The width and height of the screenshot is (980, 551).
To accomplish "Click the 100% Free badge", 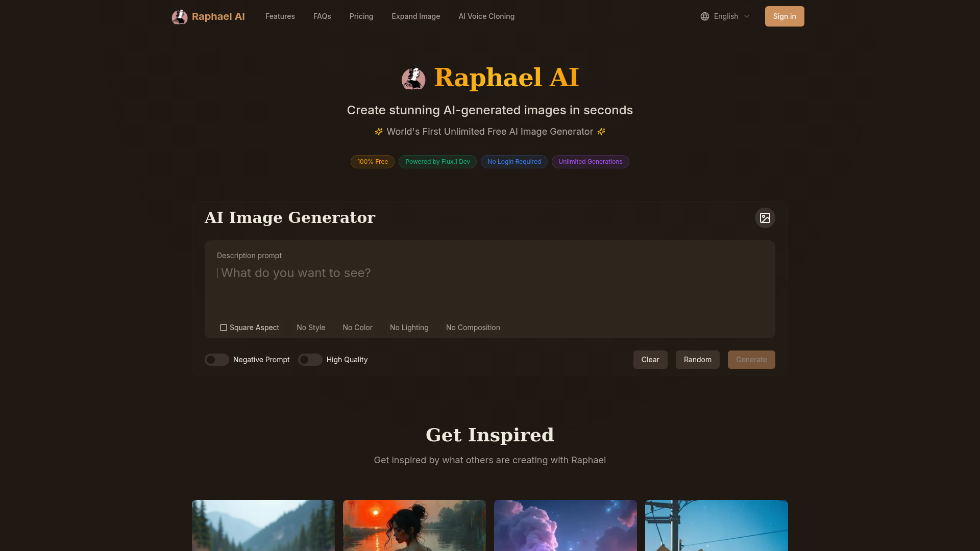I will click(373, 162).
